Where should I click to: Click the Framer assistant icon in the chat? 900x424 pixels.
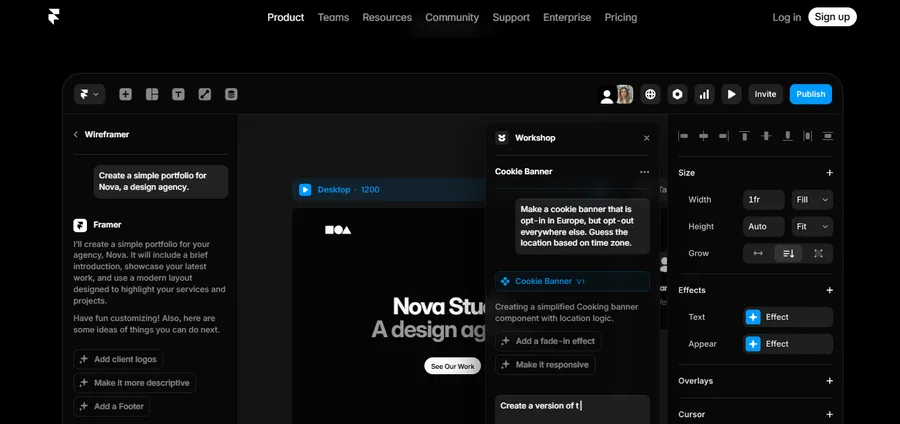[80, 225]
